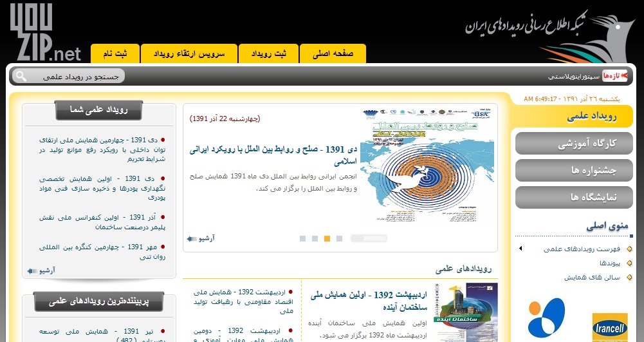Click the search magnifier icon

pos(21,76)
